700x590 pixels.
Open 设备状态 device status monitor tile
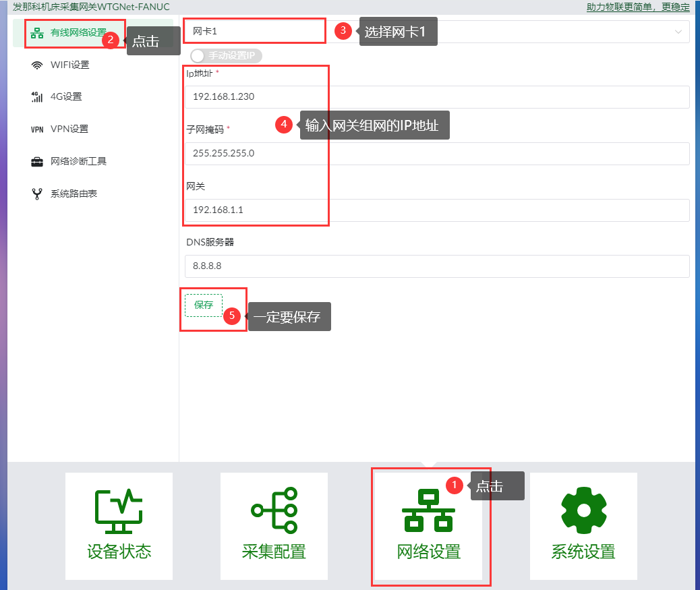[x=119, y=526]
